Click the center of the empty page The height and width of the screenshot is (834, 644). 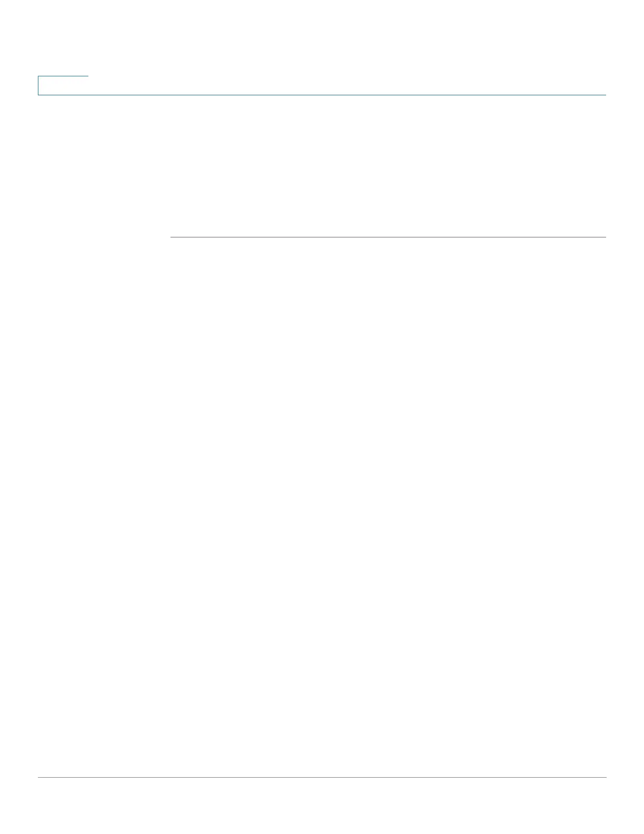coord(322,417)
